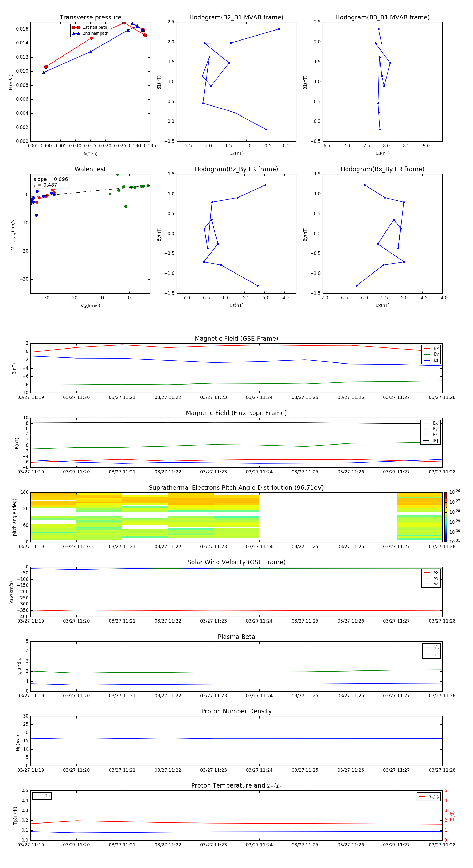Click the "Proton Number Density" title
The height and width of the screenshot is (868, 473).
point(236,711)
